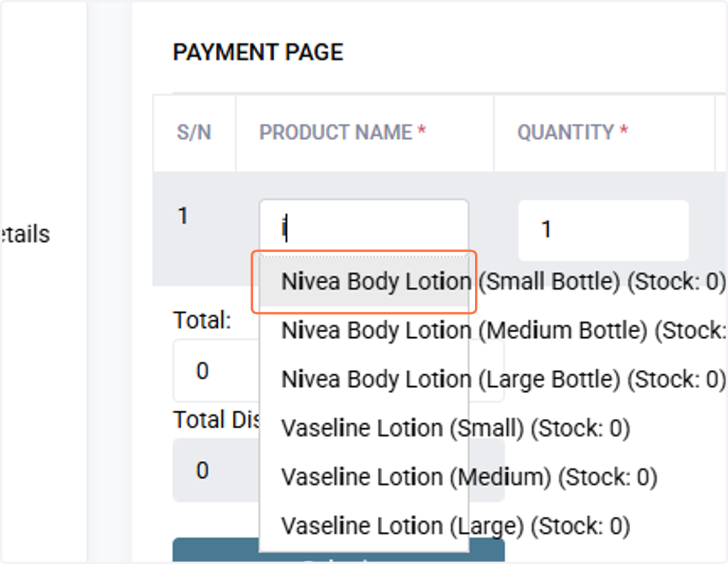The height and width of the screenshot is (564, 728).
Task: Select Nivea Body Lotion (Small Bottle) option
Action: click(x=364, y=282)
